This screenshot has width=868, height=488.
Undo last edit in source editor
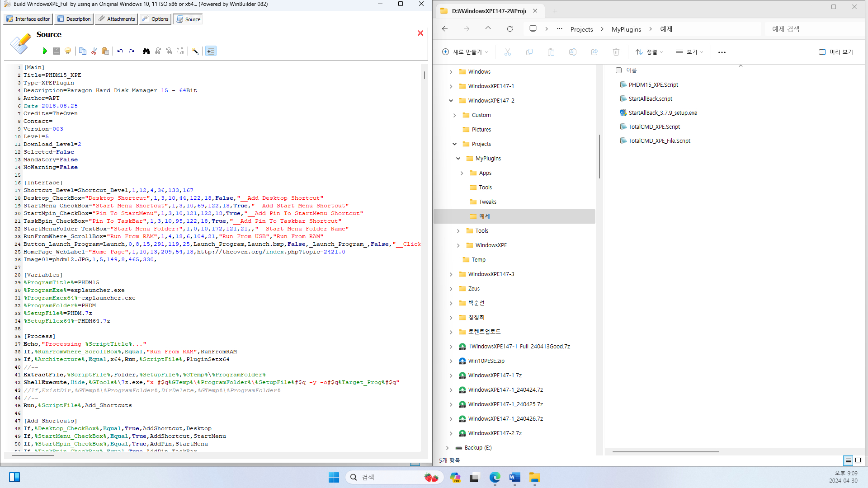click(x=120, y=51)
